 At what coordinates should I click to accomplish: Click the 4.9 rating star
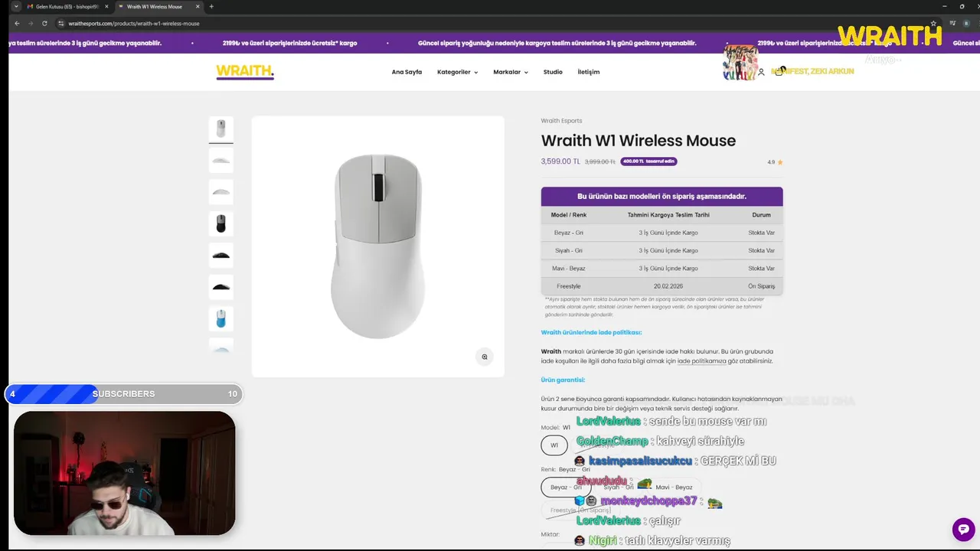780,162
